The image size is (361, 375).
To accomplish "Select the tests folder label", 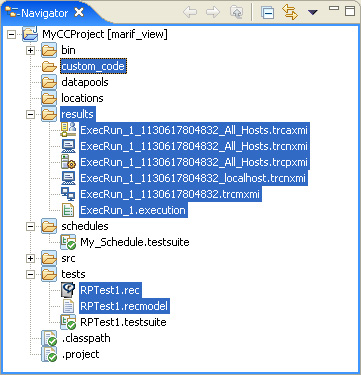I will 73,274.
